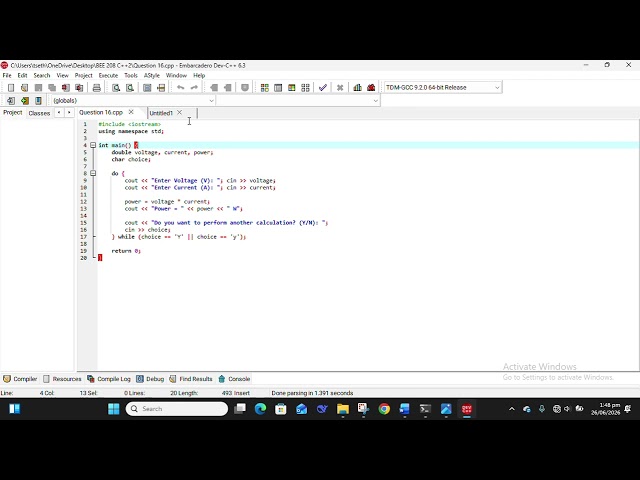Click the Save file toolbar icon
Image resolution: width=640 pixels, height=480 pixels.
[x=38, y=88]
